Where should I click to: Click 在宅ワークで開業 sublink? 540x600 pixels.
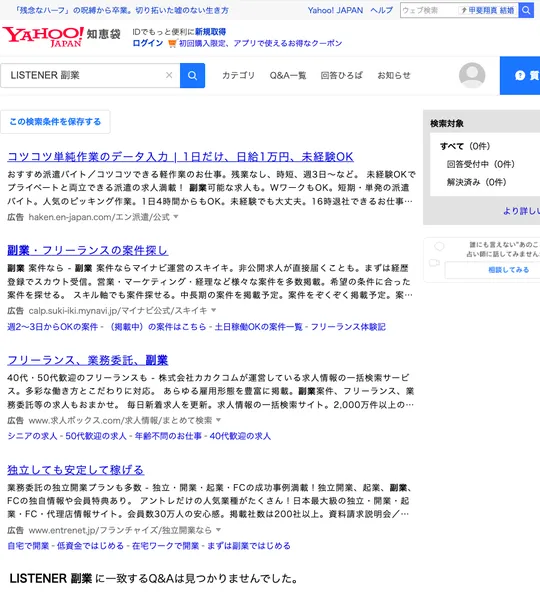(x=165, y=546)
